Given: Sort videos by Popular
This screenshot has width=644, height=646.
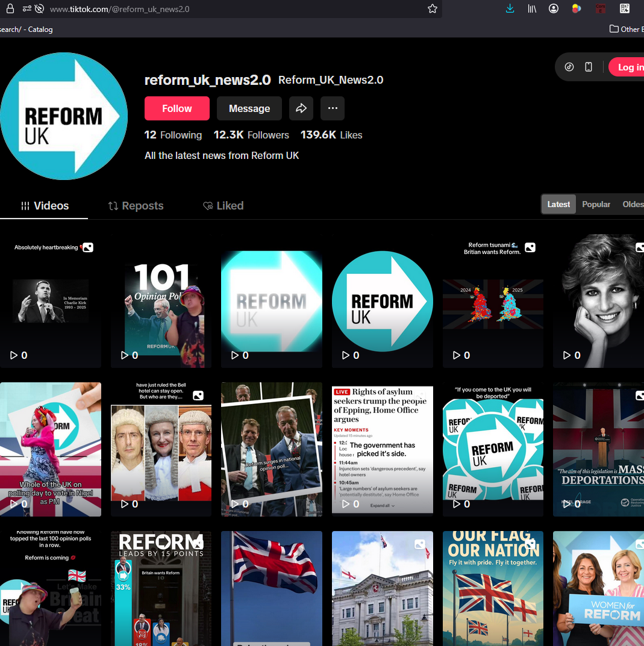Looking at the screenshot, I should pyautogui.click(x=596, y=204).
